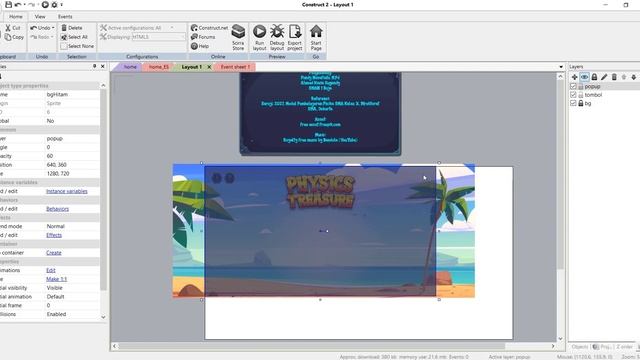
Task: Click the Save icon in quick access toolbar
Action: tap(8, 4)
